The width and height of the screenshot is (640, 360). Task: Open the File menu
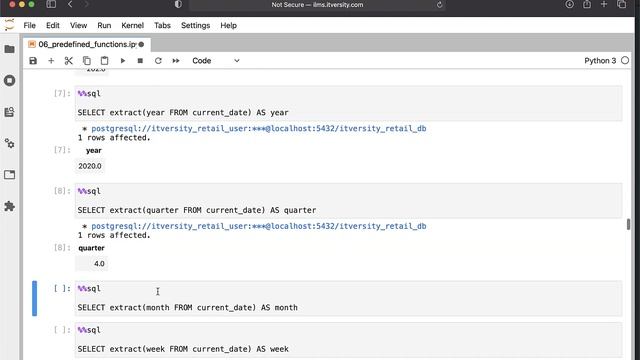coord(29,25)
